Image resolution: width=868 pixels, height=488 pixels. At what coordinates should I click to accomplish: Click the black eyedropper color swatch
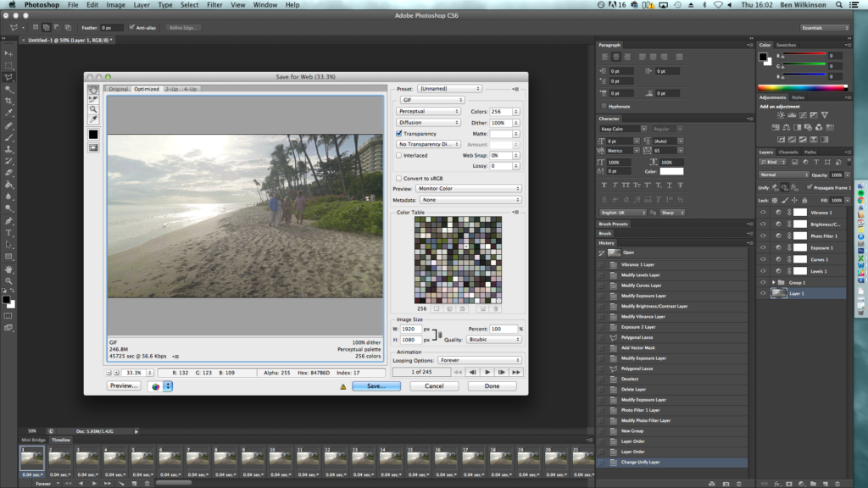point(93,134)
